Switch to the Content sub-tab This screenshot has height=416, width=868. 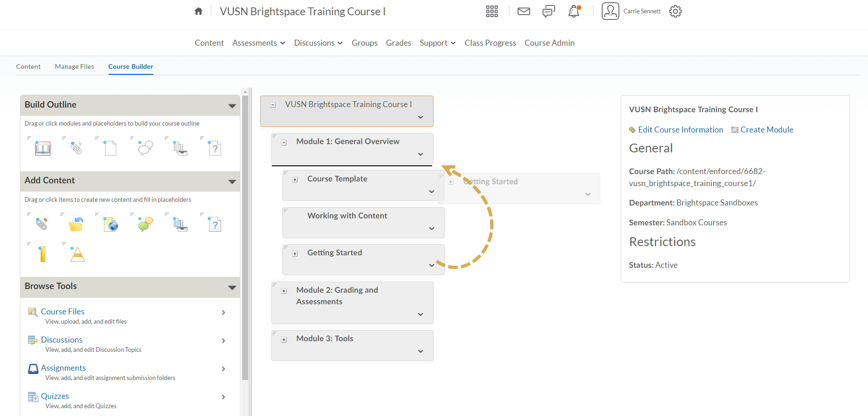coord(28,66)
